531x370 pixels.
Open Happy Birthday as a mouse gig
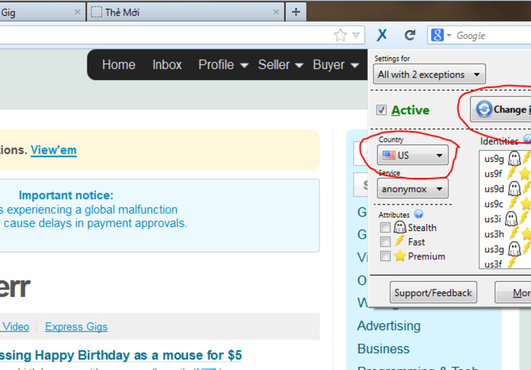(x=121, y=355)
